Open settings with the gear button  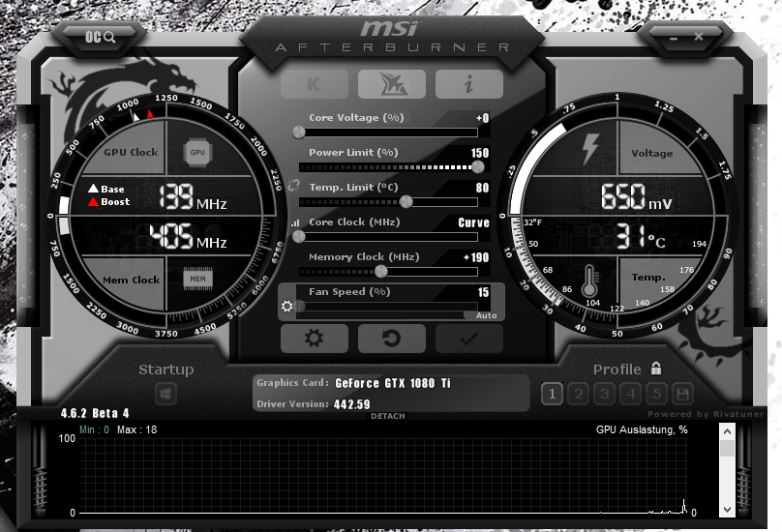[x=315, y=339]
